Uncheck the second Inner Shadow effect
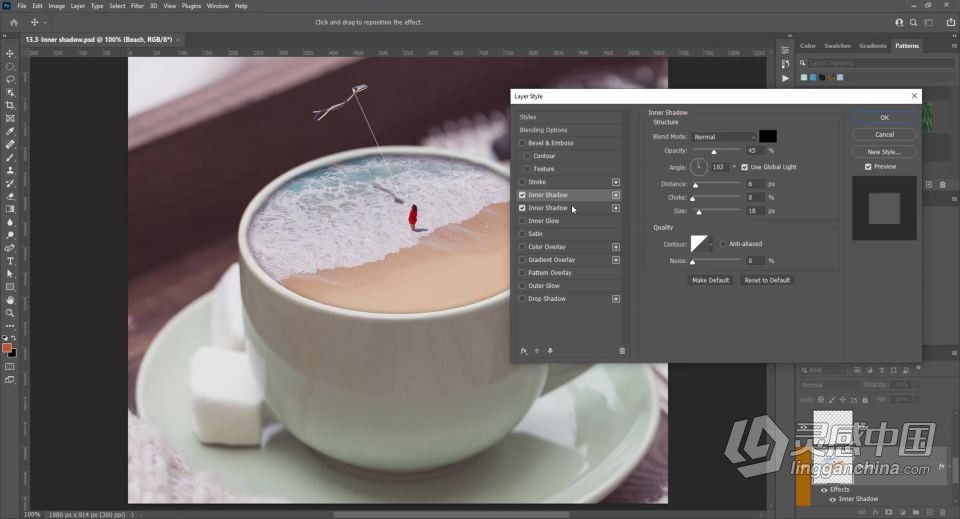The height and width of the screenshot is (519, 960). click(522, 208)
